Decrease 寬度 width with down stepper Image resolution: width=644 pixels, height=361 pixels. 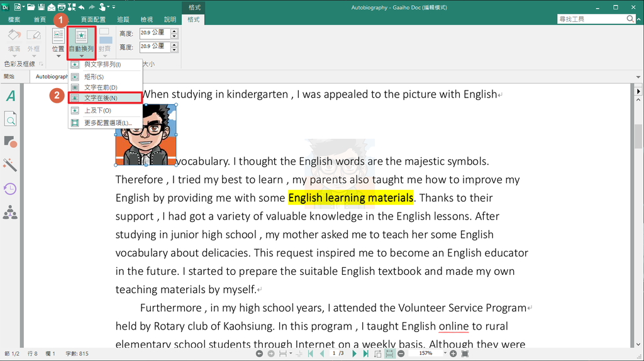point(175,50)
